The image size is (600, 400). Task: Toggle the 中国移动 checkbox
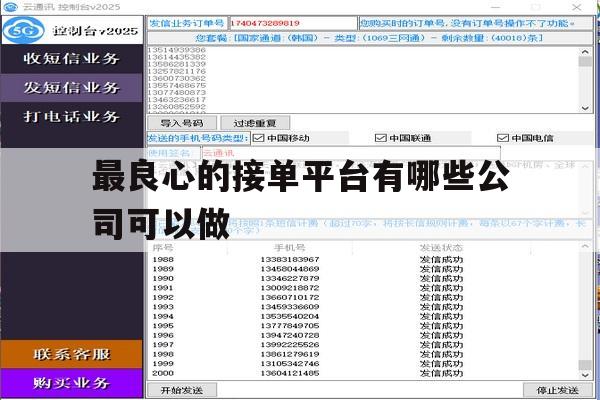(259, 138)
